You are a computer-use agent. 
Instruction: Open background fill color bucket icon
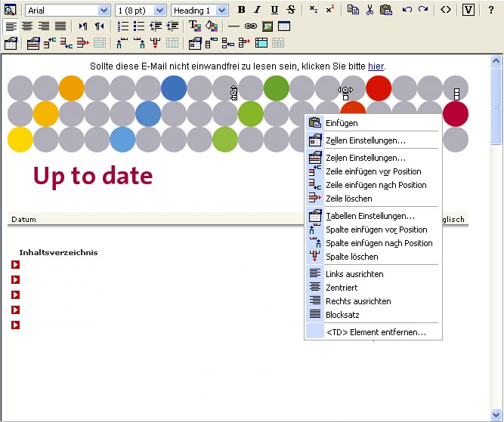click(x=212, y=26)
